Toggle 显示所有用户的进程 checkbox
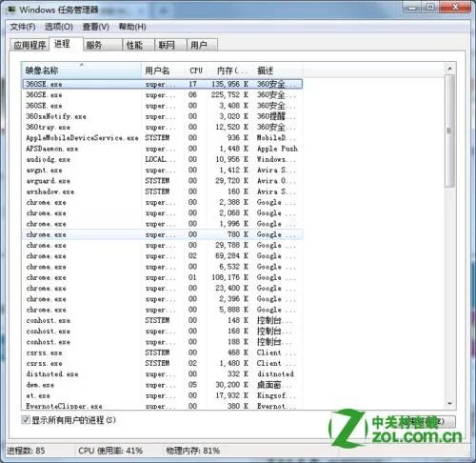Screen dimensions: 476x463 tap(26, 420)
